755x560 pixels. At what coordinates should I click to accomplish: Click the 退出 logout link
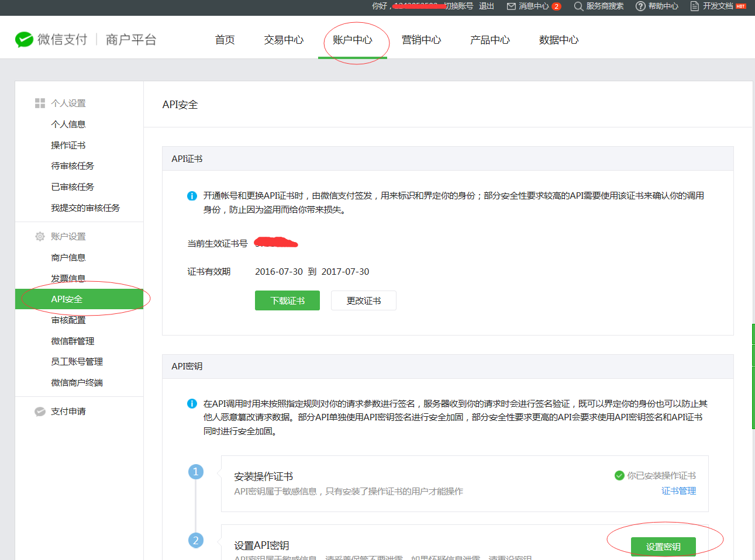(487, 6)
